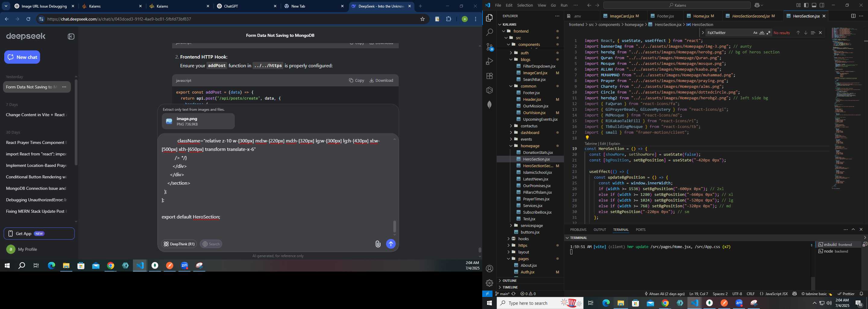
Task: Go to previous find match arrow
Action: pyautogui.click(x=798, y=33)
